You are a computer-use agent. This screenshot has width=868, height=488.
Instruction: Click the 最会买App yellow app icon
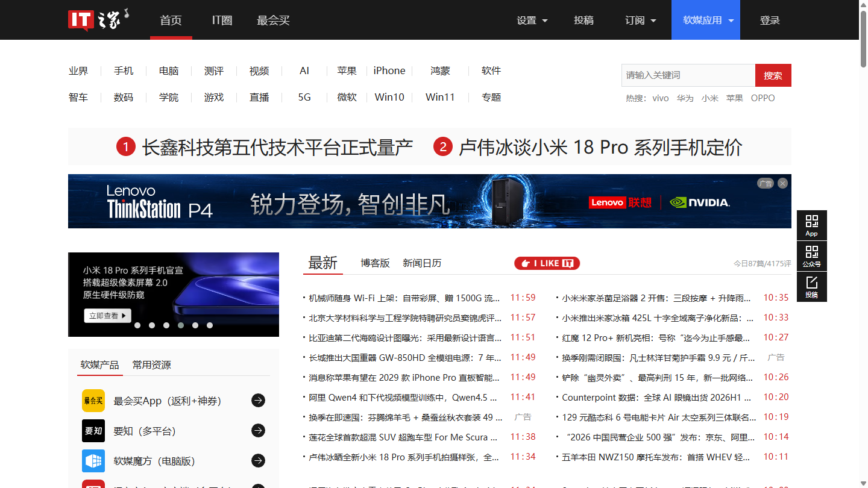tap(93, 401)
